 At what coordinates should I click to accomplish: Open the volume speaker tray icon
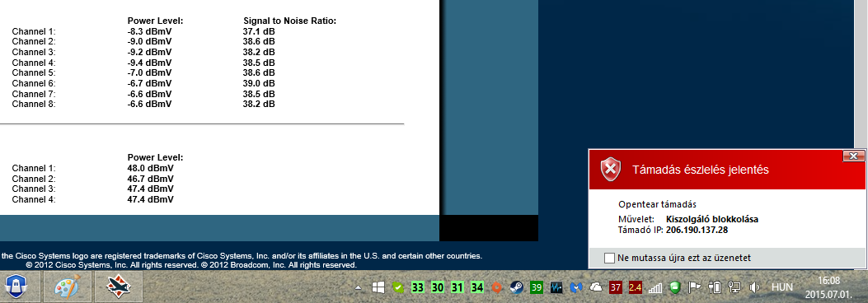coord(754,287)
